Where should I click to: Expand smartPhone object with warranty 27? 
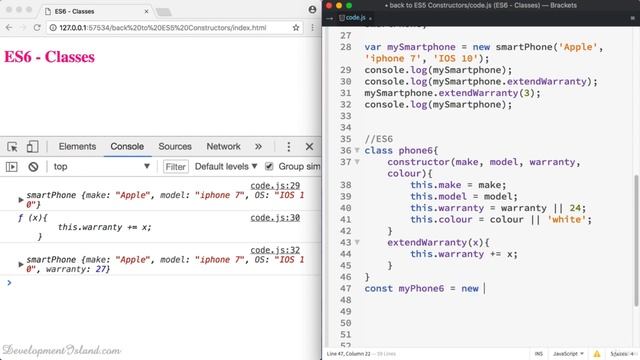click(x=21, y=264)
